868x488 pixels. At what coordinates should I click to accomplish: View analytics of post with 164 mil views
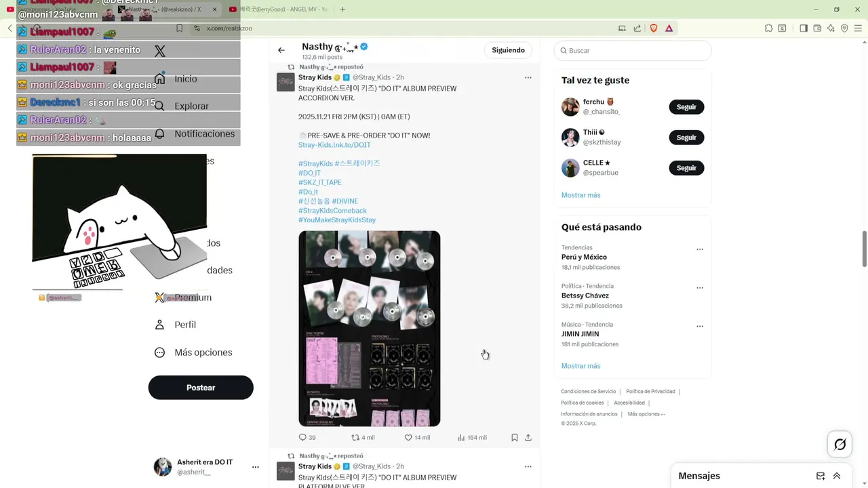(472, 437)
